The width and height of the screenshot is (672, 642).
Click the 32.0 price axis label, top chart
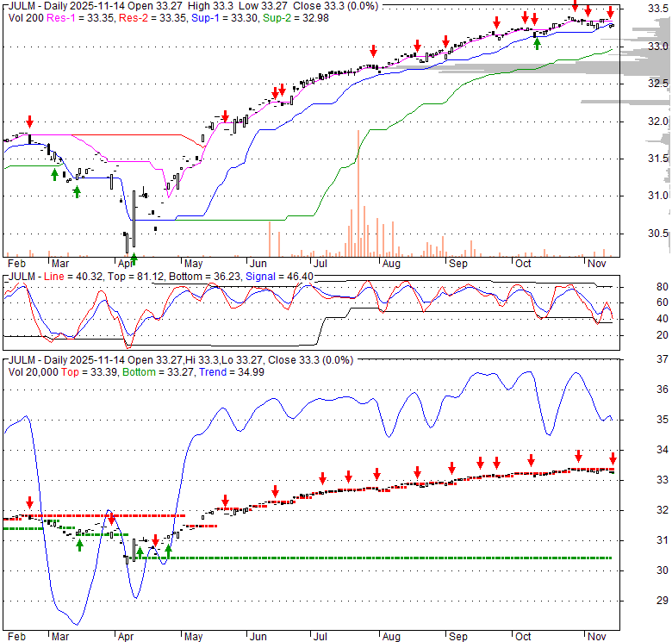coord(658,122)
